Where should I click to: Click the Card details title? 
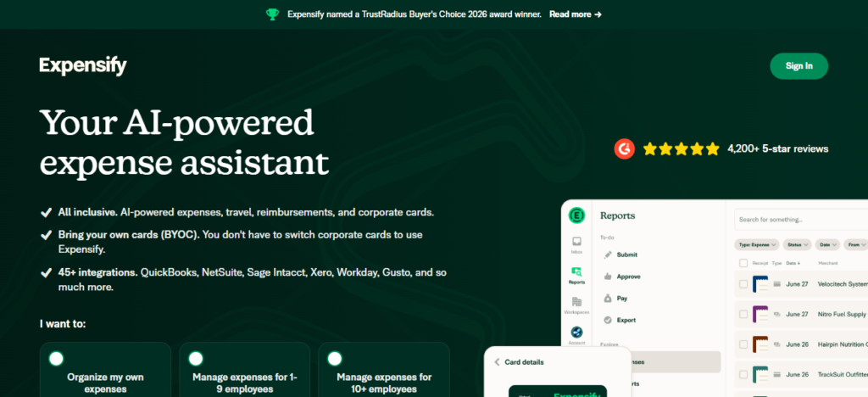pos(524,362)
